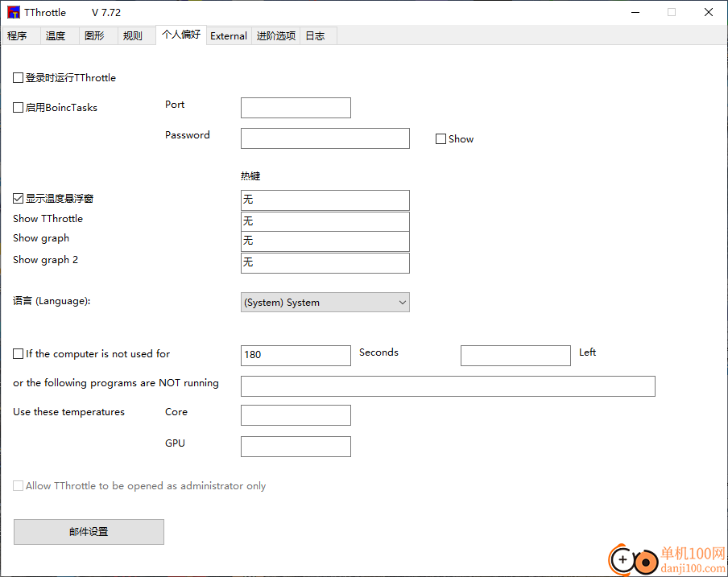Minimize the TThrottle window
Viewport: 728px width, 577px height.
pyautogui.click(x=635, y=13)
